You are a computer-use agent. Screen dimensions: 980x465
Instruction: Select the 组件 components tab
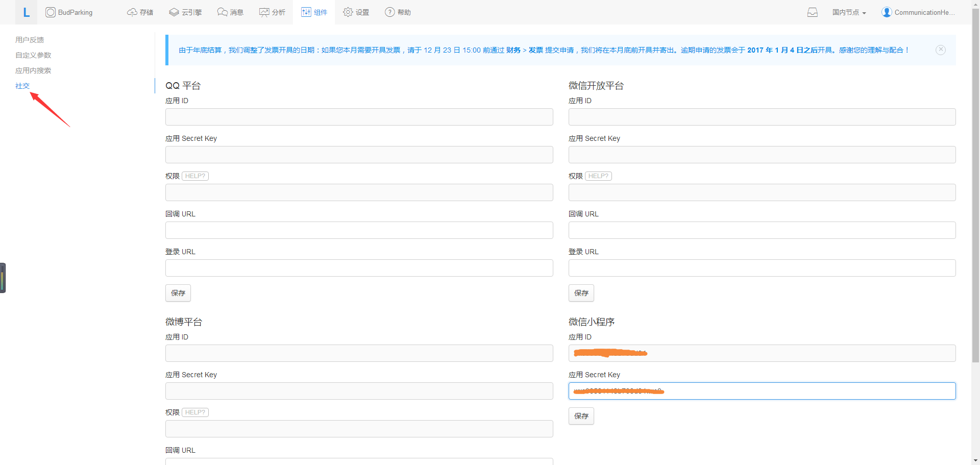coord(314,12)
